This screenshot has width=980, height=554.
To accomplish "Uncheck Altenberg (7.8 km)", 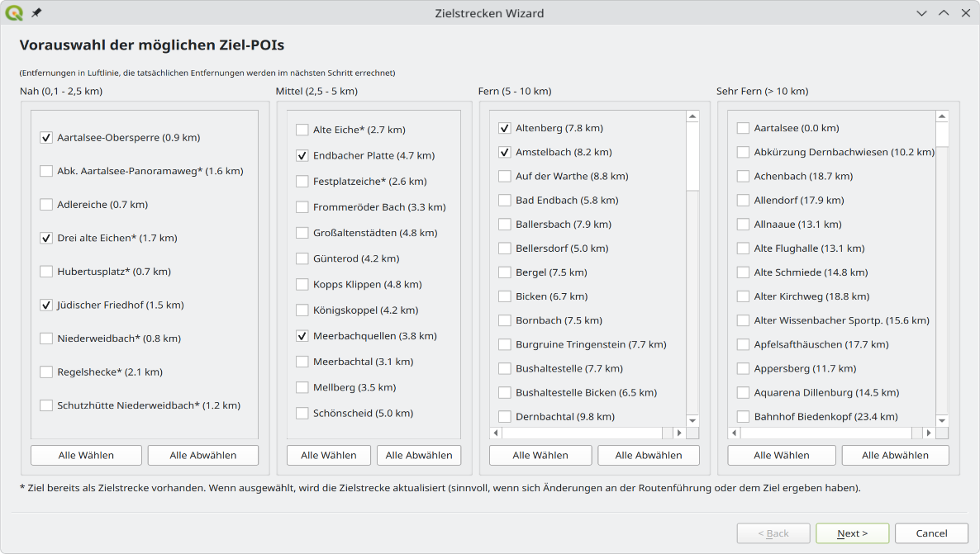I will pos(505,128).
